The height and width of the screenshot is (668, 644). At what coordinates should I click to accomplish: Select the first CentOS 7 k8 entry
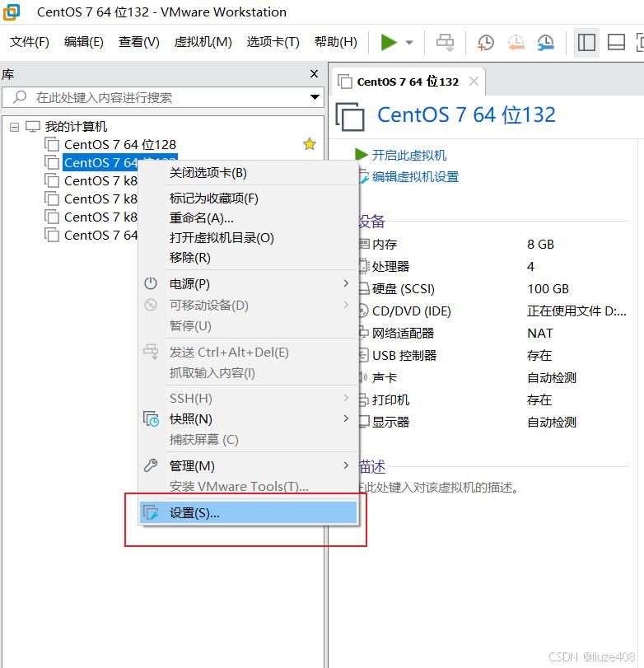click(x=100, y=181)
